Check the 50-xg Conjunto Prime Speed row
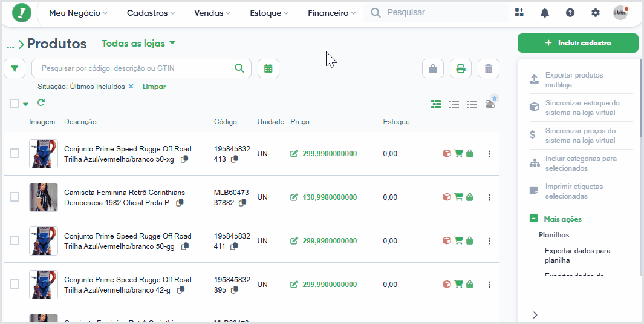The width and height of the screenshot is (644, 324). pyautogui.click(x=15, y=153)
